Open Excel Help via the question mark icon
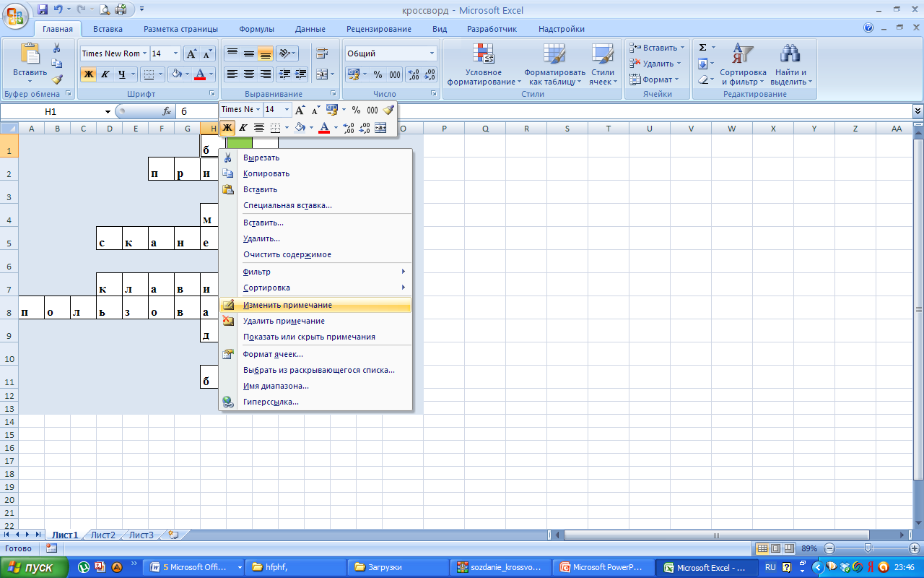Image resolution: width=924 pixels, height=578 pixels. coord(868,28)
